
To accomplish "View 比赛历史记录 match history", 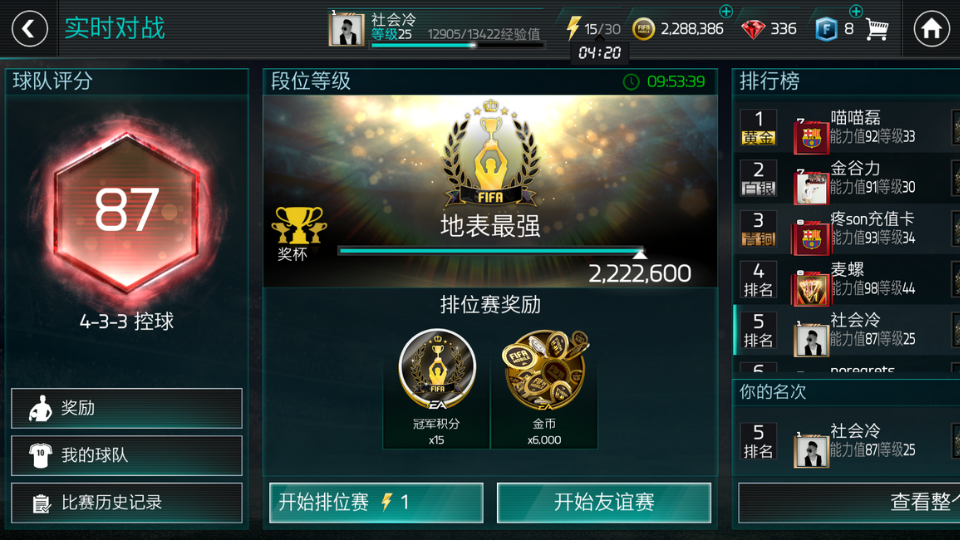I will [127, 503].
